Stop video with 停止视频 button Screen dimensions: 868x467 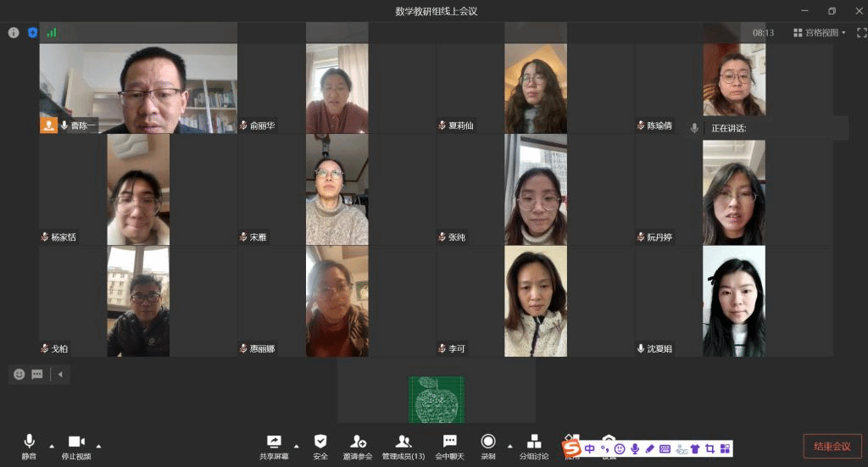76,447
